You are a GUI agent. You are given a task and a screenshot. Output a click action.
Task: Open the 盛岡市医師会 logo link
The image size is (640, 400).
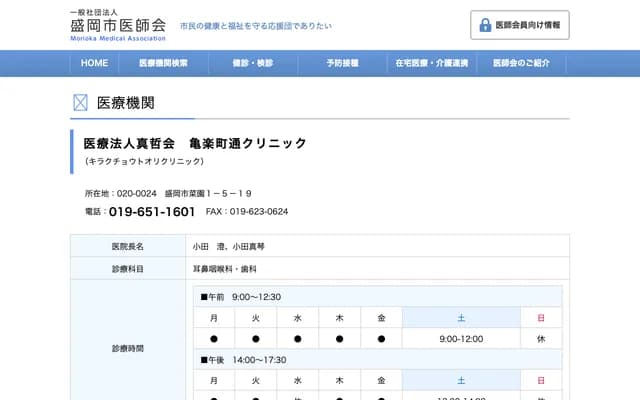(118, 24)
